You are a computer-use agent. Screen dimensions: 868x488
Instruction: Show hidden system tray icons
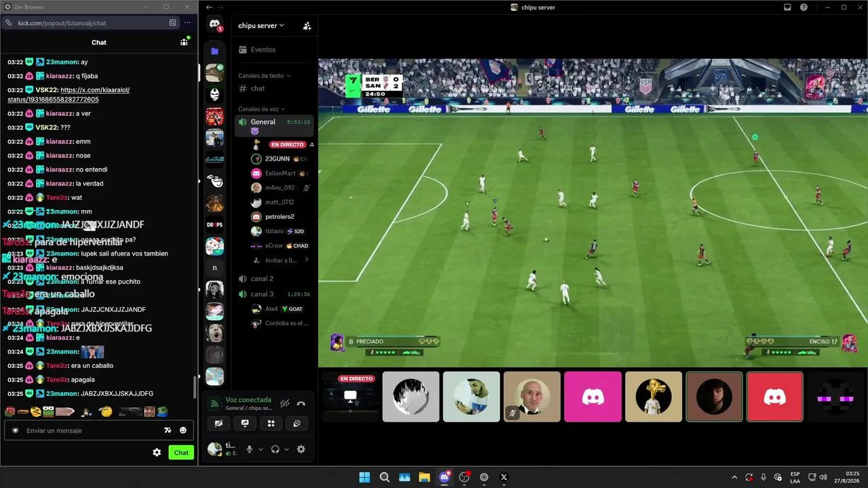pyautogui.click(x=734, y=477)
